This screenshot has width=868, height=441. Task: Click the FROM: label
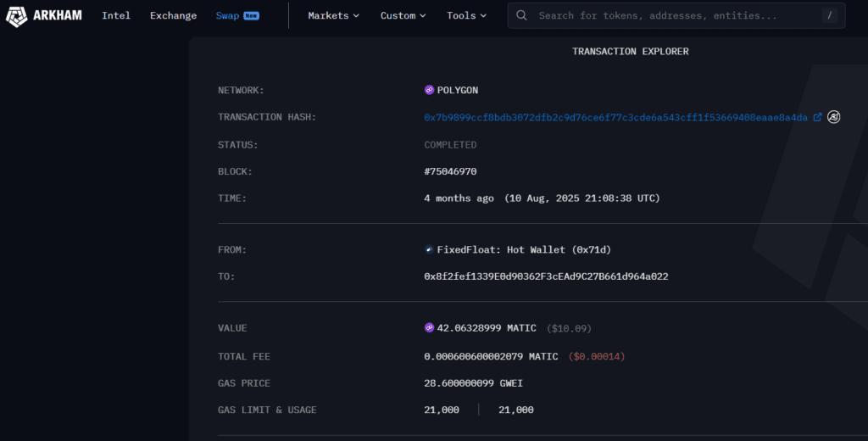[232, 249]
